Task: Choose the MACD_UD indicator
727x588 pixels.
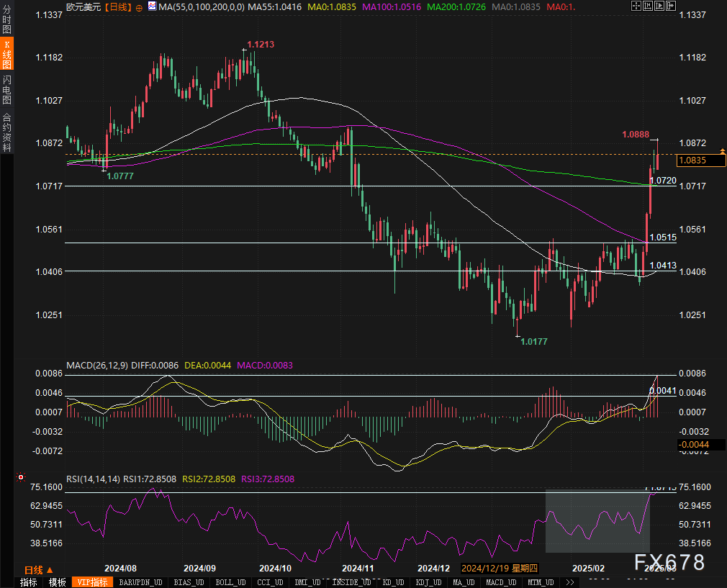Action: click(x=500, y=582)
